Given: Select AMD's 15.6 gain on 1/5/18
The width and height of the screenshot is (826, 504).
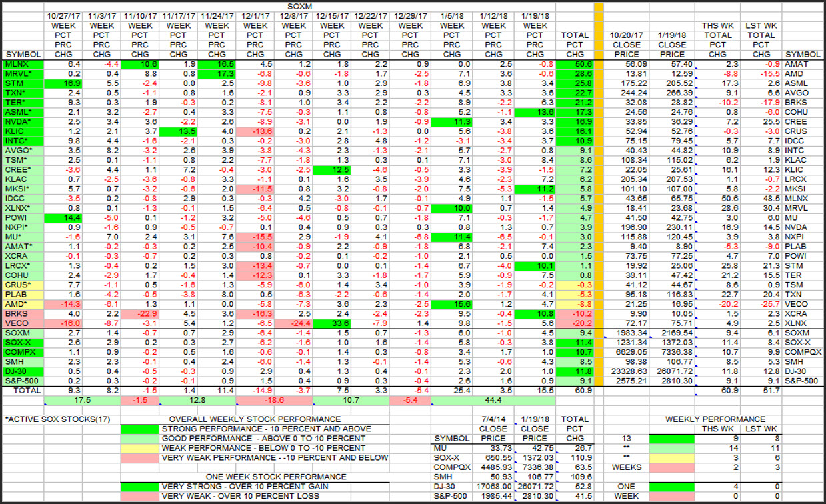Looking at the screenshot, I should pos(452,304).
